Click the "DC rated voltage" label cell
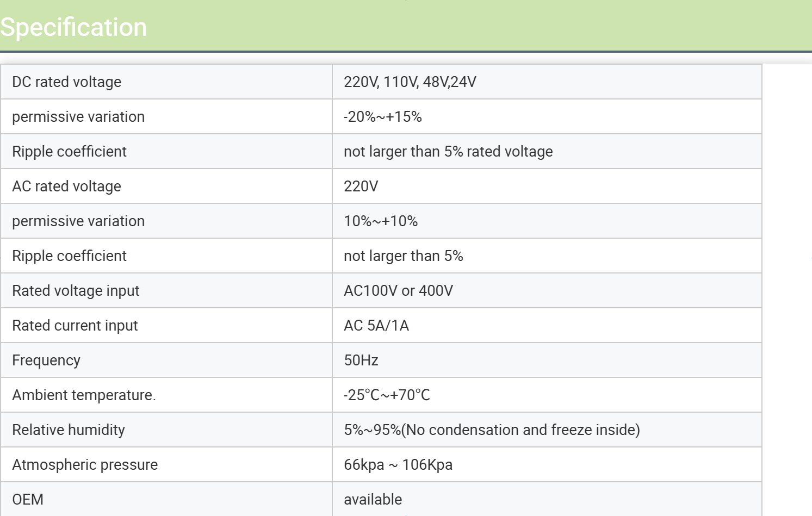Image resolution: width=812 pixels, height=516 pixels. pyautogui.click(x=67, y=82)
